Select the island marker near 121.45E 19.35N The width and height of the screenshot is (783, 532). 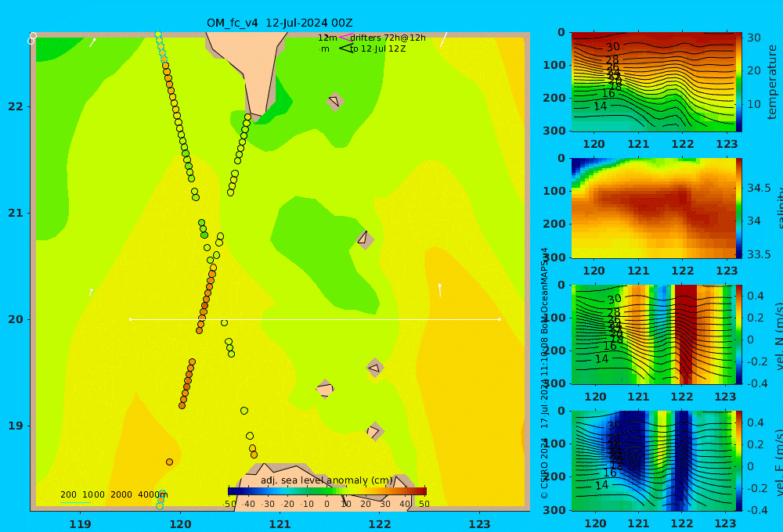point(325,389)
